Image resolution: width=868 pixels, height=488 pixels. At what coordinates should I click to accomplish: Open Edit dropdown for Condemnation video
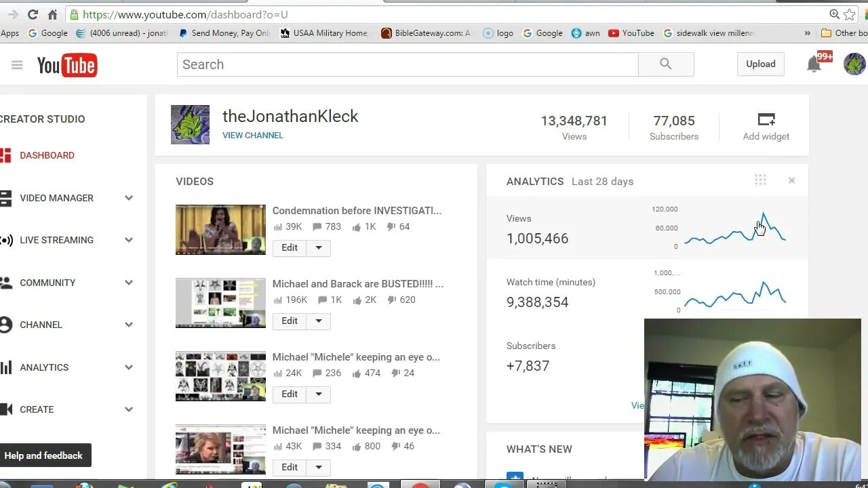coord(319,248)
